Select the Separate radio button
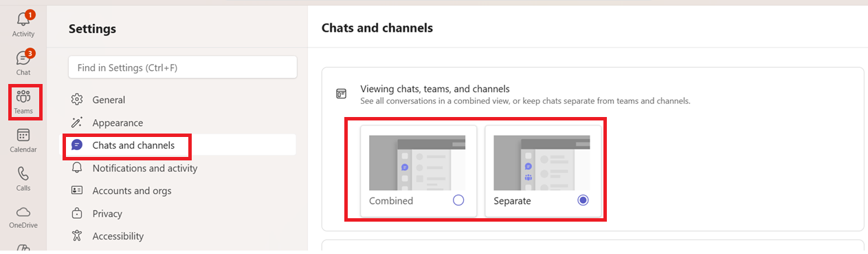Viewport: 868px width, 254px height. pos(583,200)
